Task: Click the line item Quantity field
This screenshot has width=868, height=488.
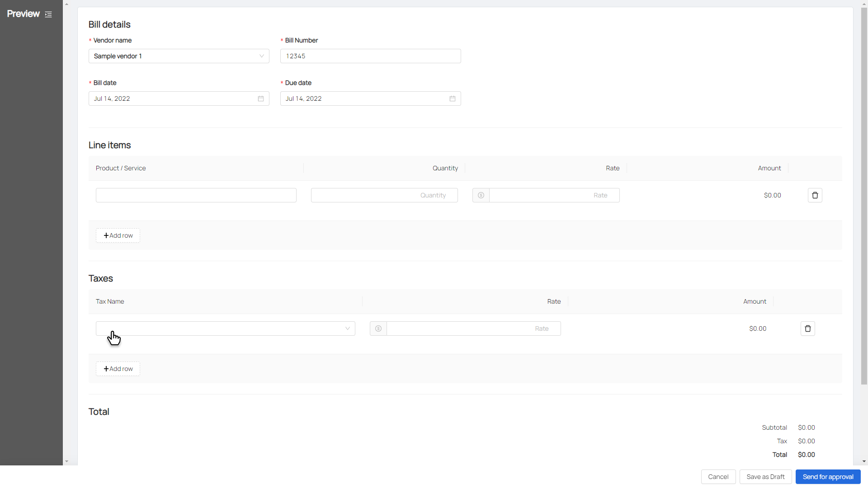Action: point(384,195)
